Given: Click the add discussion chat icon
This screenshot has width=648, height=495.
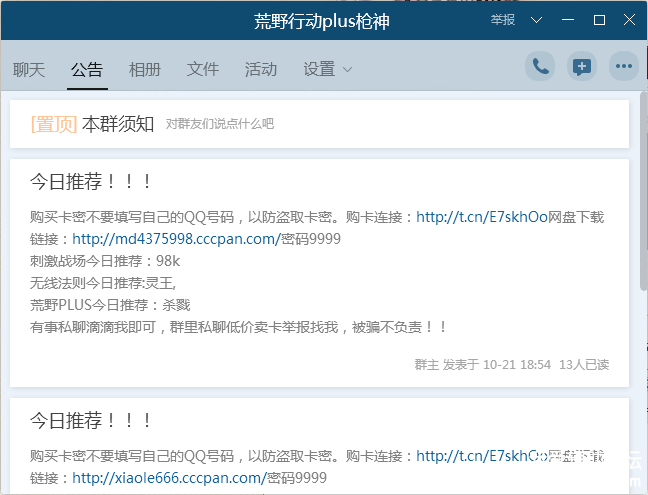Looking at the screenshot, I should [581, 66].
